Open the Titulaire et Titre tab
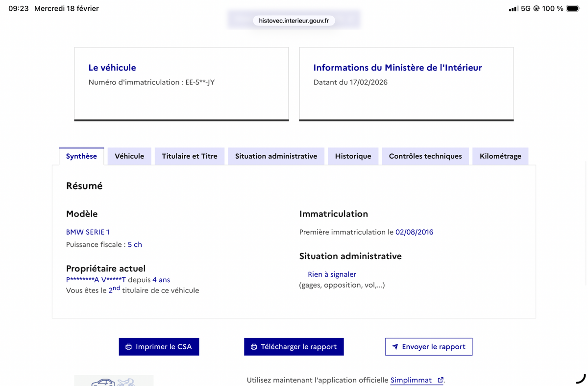The image size is (588, 386). 190,156
